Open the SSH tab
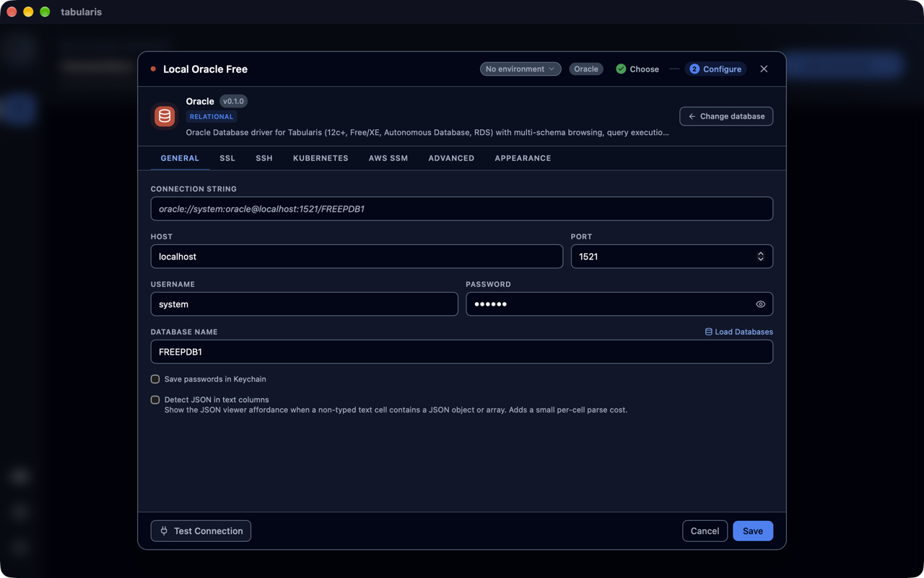The image size is (924, 578). (x=264, y=158)
